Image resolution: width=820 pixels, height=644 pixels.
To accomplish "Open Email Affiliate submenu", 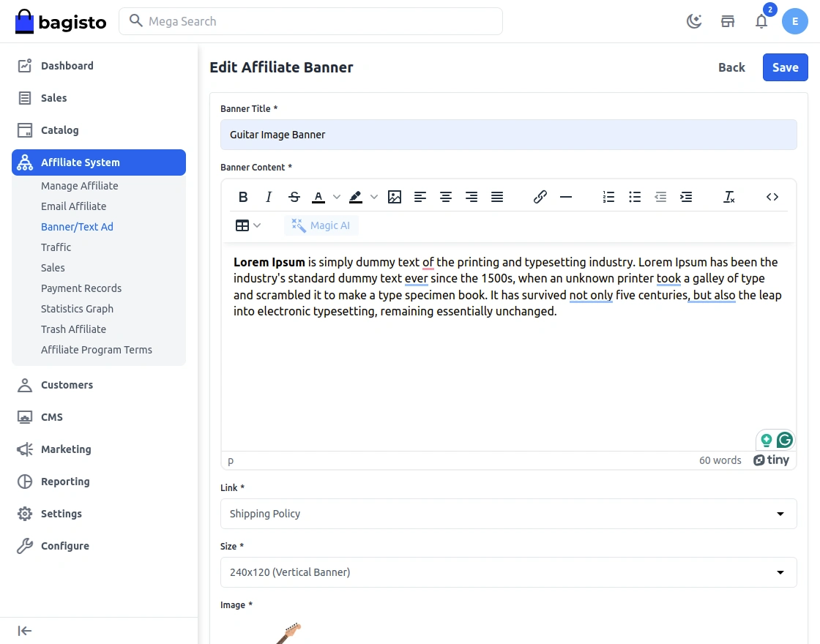I will (74, 206).
